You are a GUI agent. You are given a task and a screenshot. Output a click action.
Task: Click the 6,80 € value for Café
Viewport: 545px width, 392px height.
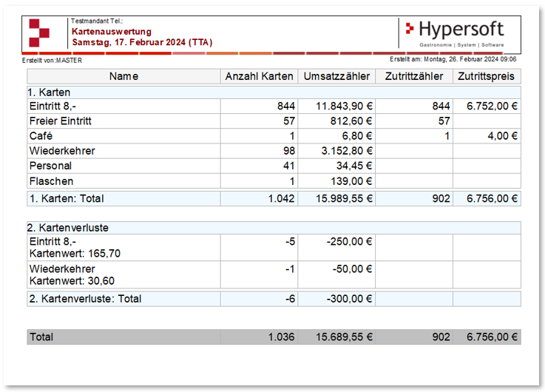[357, 136]
